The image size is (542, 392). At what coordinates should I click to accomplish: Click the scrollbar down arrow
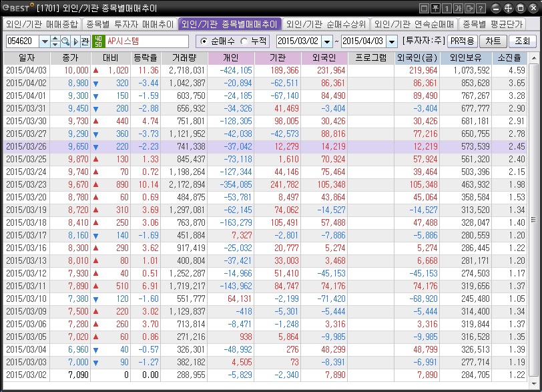[534, 383]
